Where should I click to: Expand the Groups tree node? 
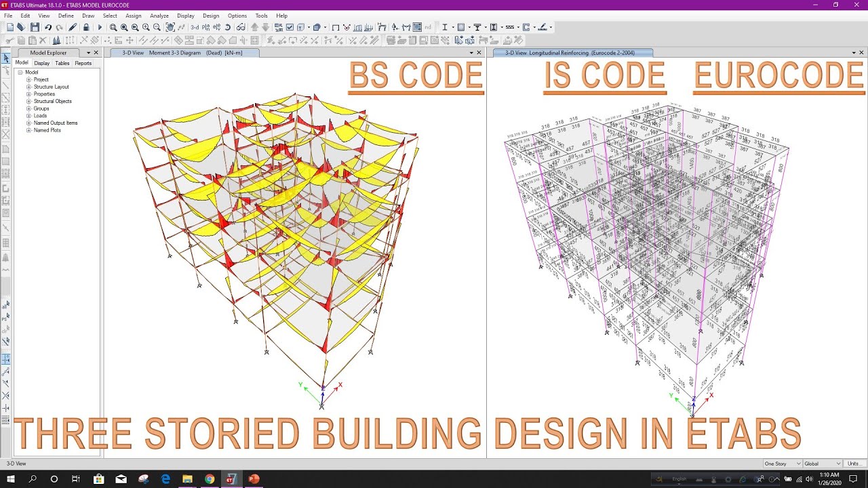(x=29, y=108)
